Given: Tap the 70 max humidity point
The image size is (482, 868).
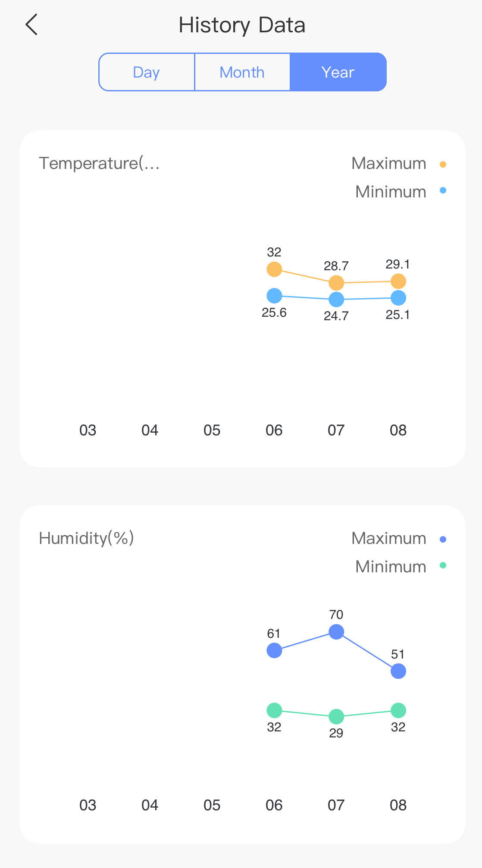Looking at the screenshot, I should point(336,632).
